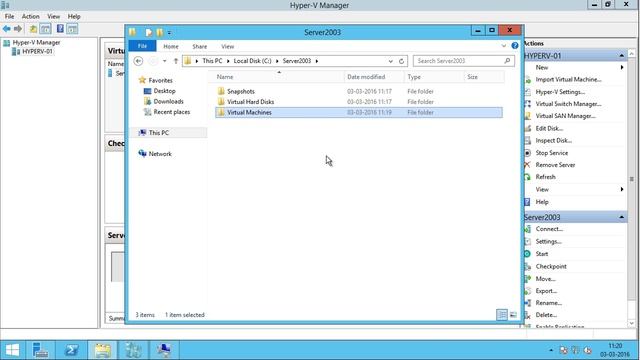Switch to details view button
640x360 pixels.
[x=502, y=315]
